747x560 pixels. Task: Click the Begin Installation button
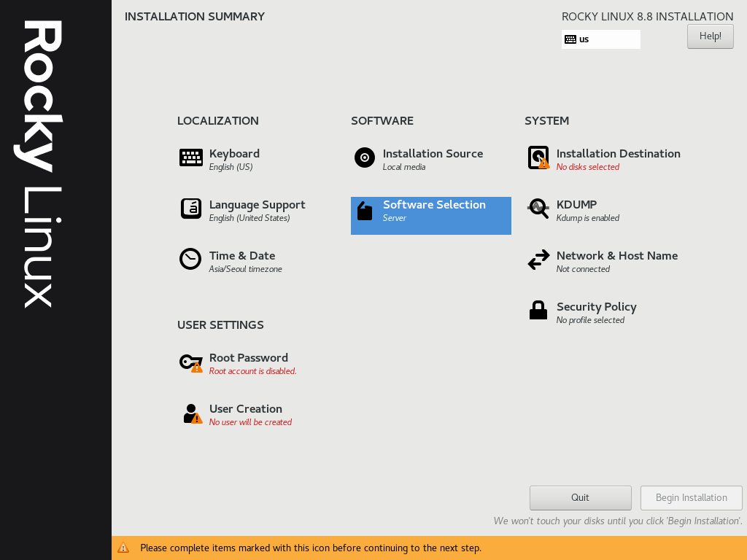pos(692,497)
